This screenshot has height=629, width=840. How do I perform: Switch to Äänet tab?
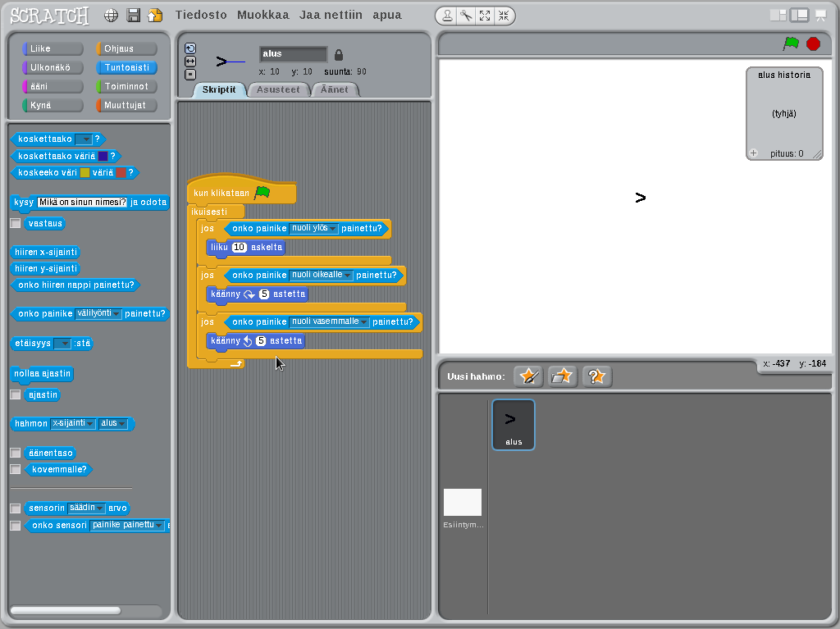click(335, 90)
